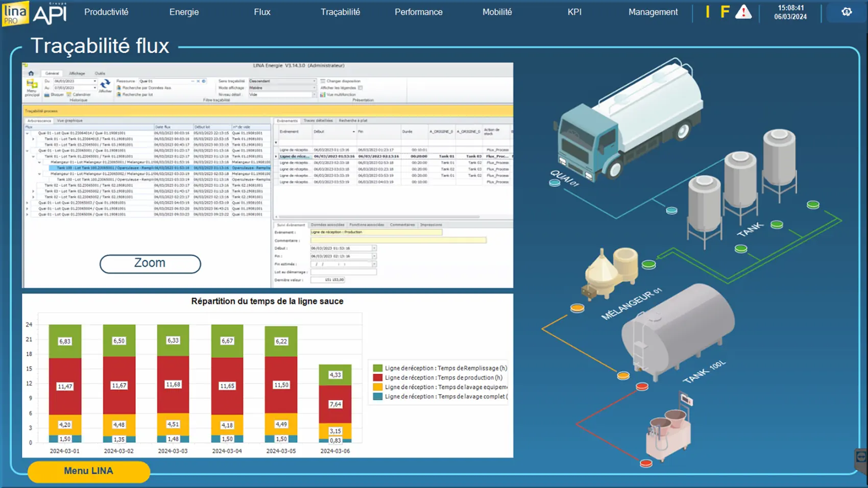Viewport: 868px width, 488px height.
Task: Click the red Temps de production legend swatch
Action: click(x=377, y=378)
